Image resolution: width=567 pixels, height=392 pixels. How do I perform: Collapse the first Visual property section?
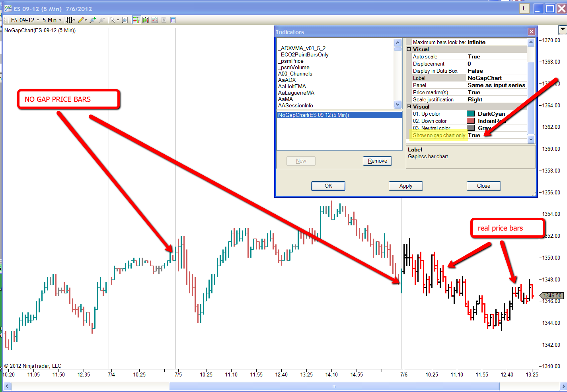pyautogui.click(x=409, y=49)
